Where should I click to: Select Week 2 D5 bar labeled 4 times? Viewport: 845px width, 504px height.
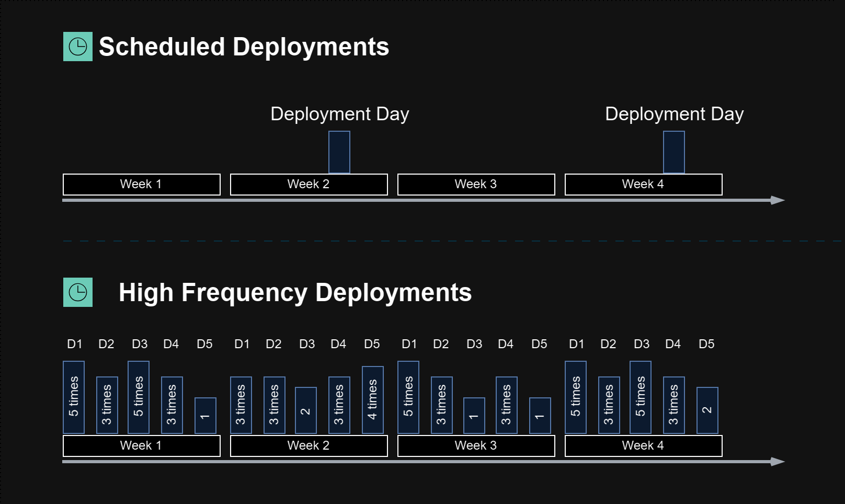click(x=373, y=400)
